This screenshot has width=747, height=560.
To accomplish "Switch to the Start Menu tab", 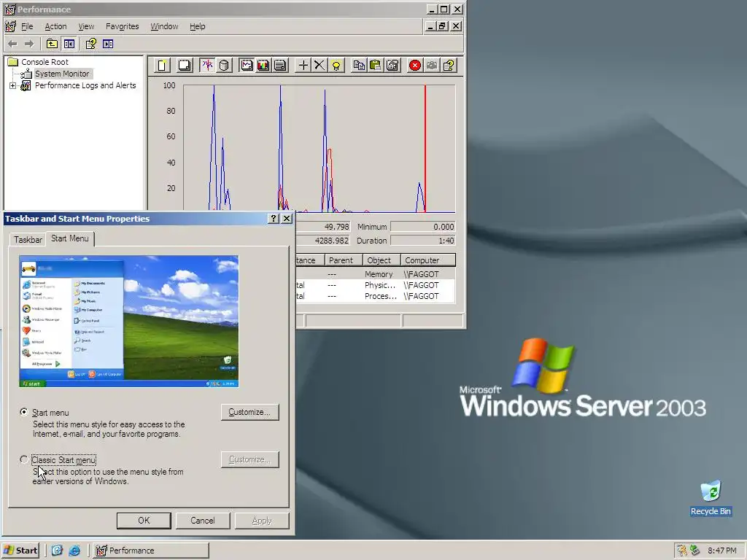I will point(69,238).
